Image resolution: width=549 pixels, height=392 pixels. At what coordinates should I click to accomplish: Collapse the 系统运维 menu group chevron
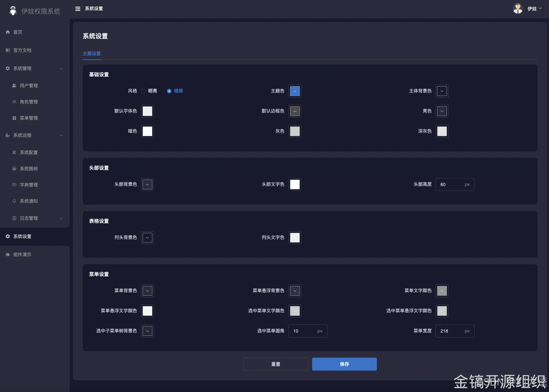[61, 135]
